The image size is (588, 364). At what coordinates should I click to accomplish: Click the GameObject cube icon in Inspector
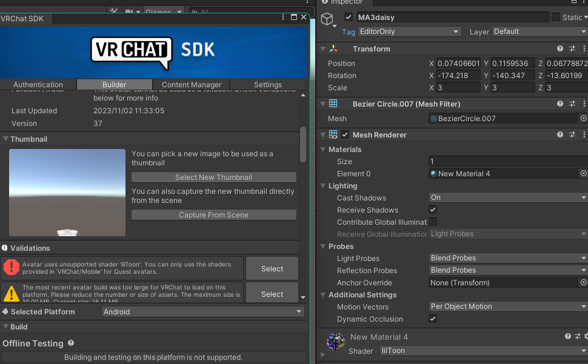tap(327, 18)
